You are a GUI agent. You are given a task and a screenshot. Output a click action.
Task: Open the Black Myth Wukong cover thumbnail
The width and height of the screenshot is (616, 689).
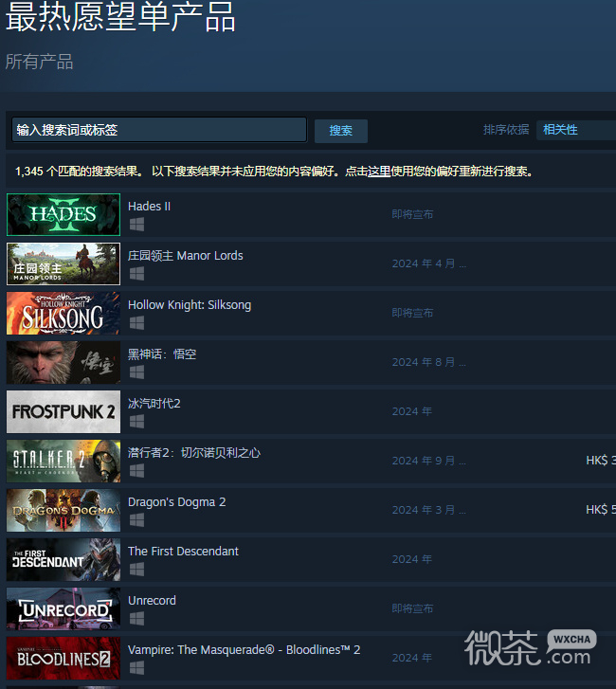63,362
